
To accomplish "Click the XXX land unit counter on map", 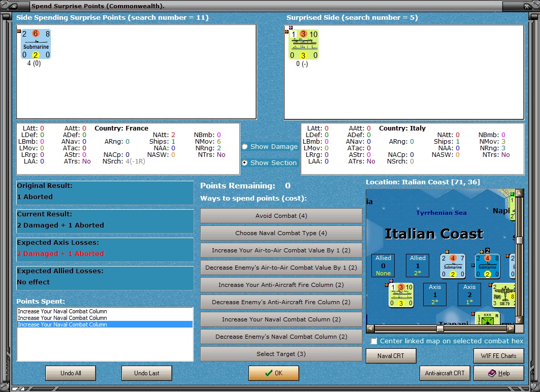I will coord(488,318).
